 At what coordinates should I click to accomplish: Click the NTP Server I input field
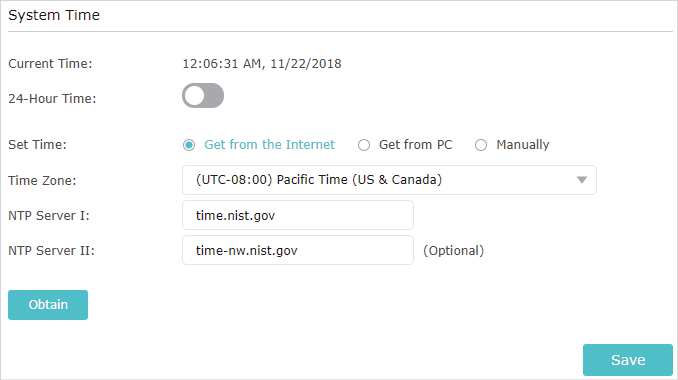click(297, 215)
